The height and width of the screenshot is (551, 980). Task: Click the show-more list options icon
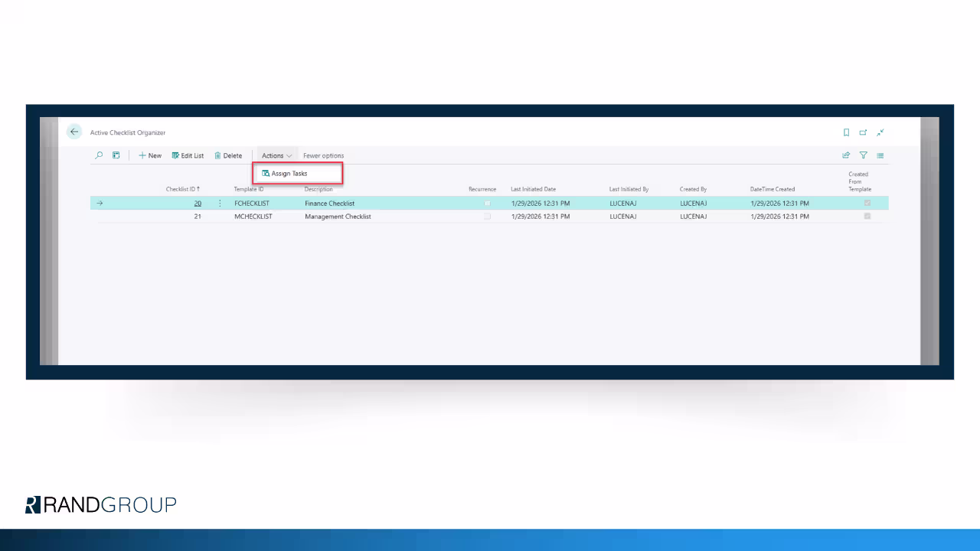pyautogui.click(x=880, y=155)
